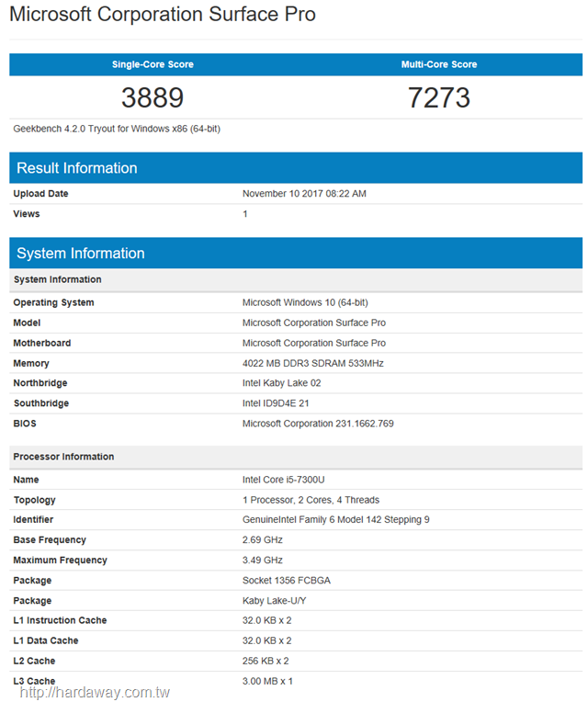Click the L1 Data Cache label
Viewport: 588px width, 702px height.
(x=46, y=640)
